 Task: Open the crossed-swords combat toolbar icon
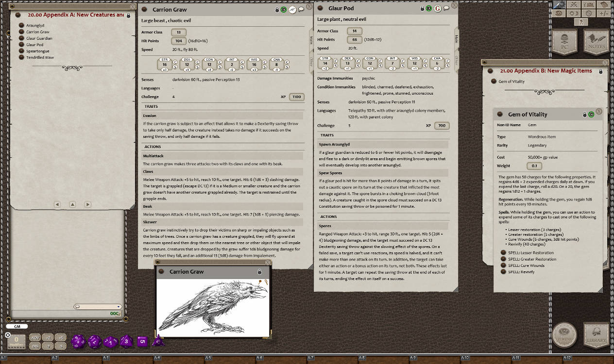pos(573,4)
